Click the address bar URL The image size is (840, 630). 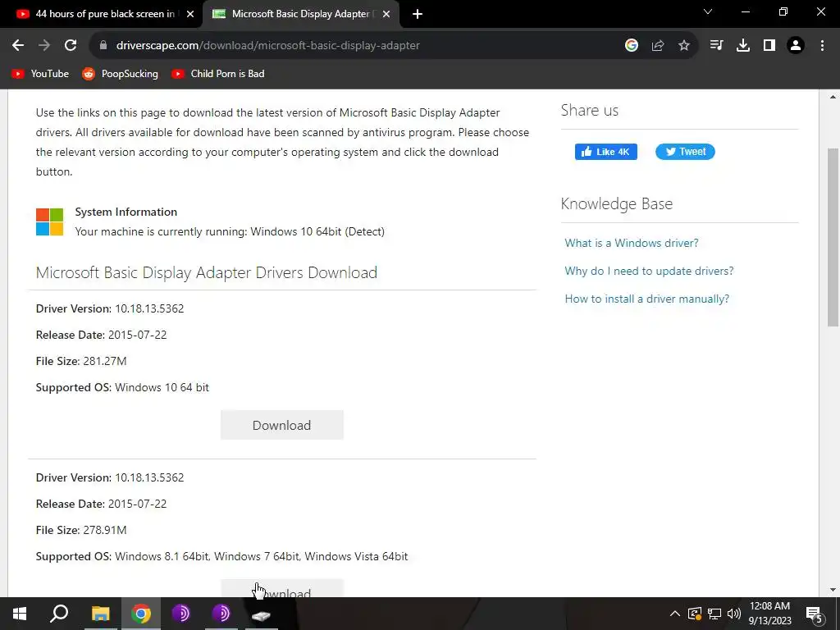point(268,46)
